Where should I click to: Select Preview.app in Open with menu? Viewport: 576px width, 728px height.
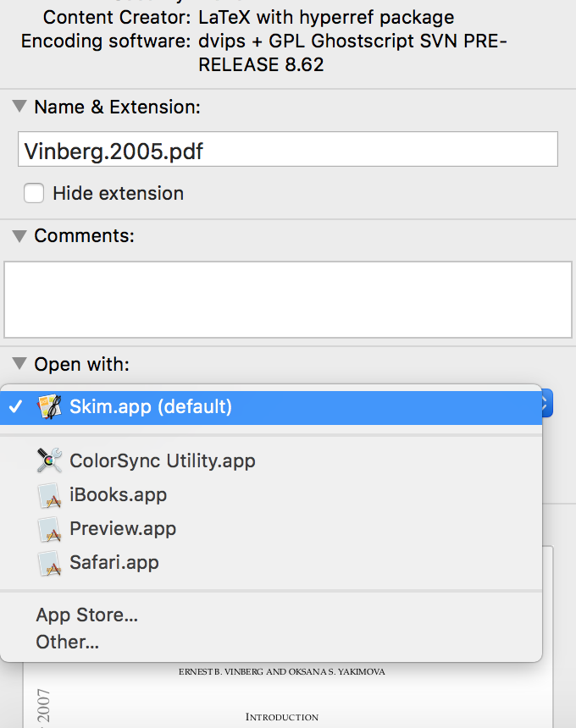(x=271, y=529)
